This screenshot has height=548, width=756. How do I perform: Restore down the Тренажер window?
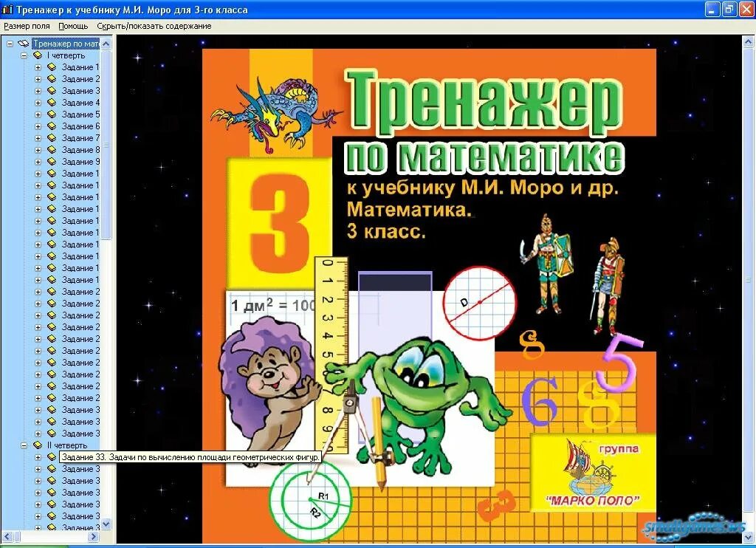729,9
